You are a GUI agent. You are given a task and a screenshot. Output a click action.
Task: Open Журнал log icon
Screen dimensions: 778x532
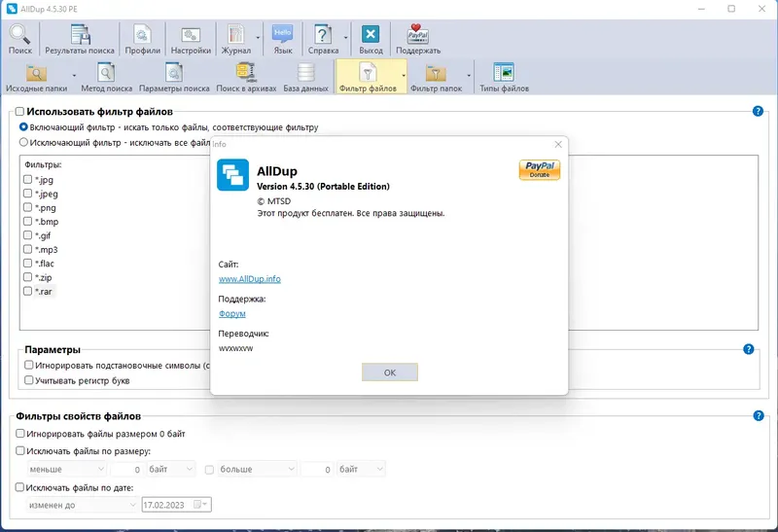[235, 39]
